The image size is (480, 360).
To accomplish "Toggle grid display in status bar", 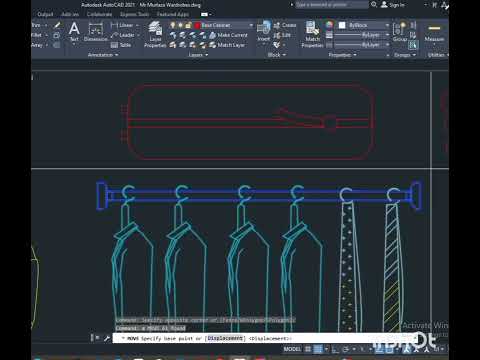I will [x=308, y=349].
